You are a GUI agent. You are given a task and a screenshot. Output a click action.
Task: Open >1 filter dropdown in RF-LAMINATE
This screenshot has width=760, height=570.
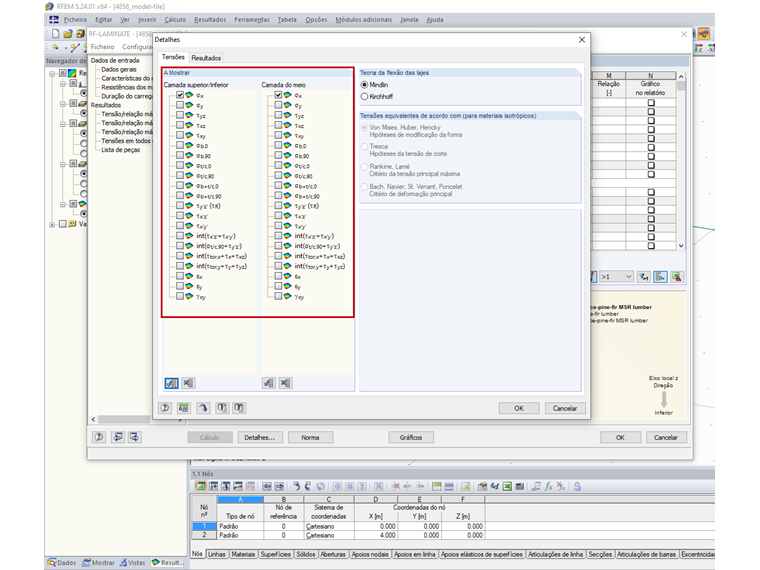[616, 277]
